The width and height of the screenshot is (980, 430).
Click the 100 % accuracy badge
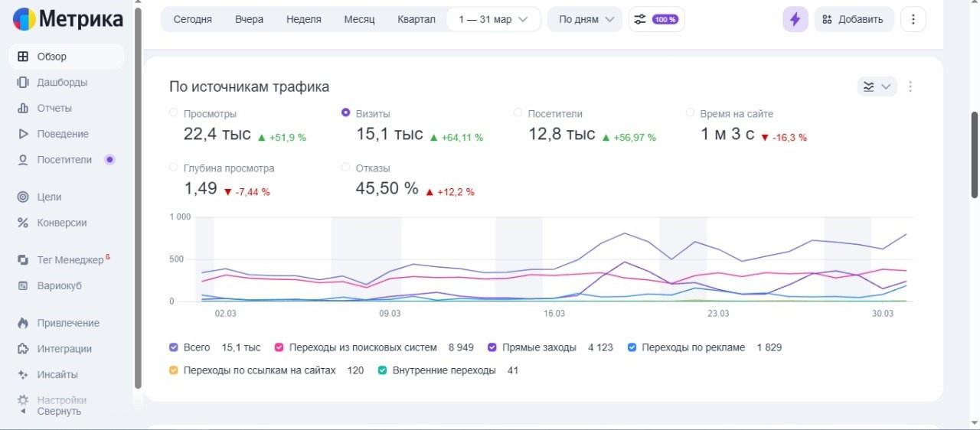665,19
